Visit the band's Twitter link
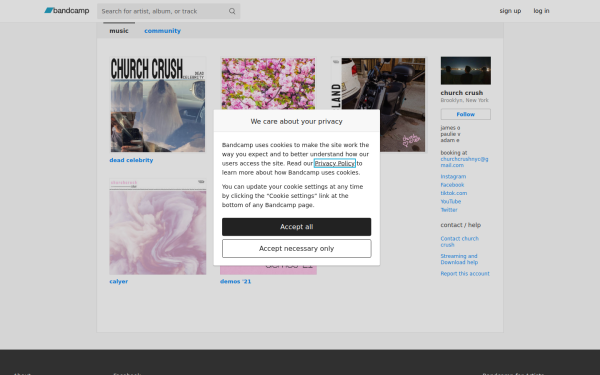Screen dimensions: 600x375 pos(449,210)
